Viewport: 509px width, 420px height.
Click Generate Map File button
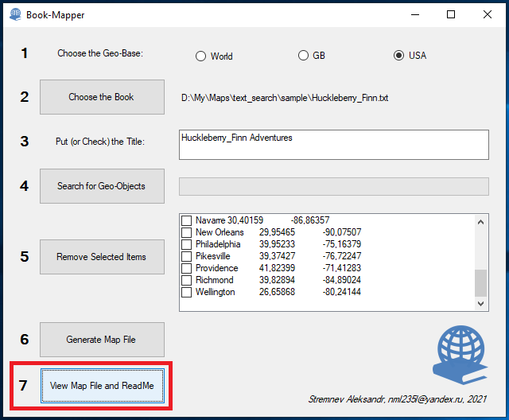(x=102, y=340)
